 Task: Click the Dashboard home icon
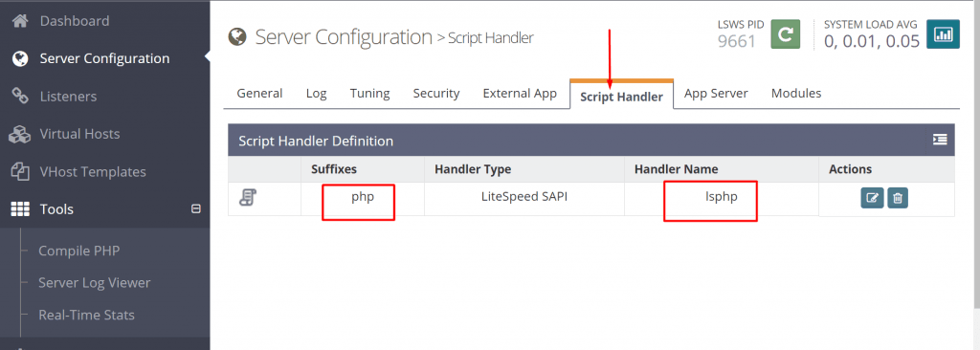20,21
